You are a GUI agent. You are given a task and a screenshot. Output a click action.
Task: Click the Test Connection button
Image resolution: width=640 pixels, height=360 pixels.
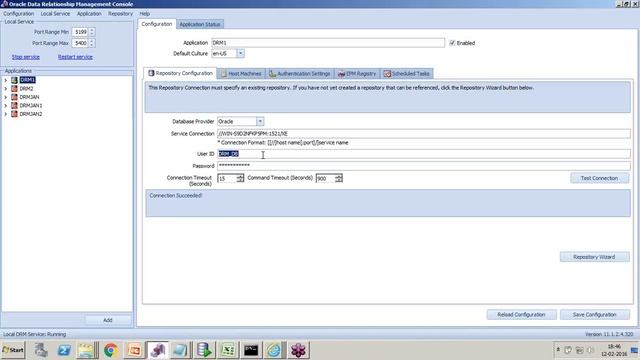pos(599,178)
